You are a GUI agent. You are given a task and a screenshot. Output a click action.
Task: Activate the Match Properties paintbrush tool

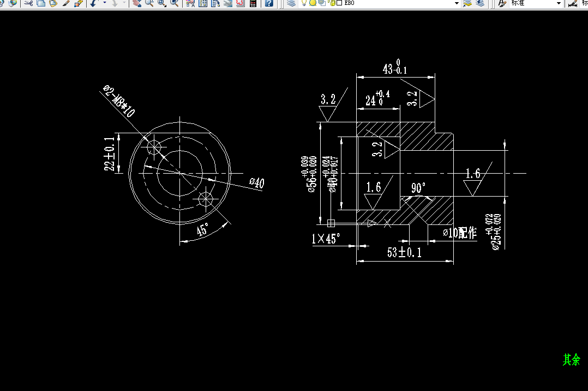click(66, 4)
